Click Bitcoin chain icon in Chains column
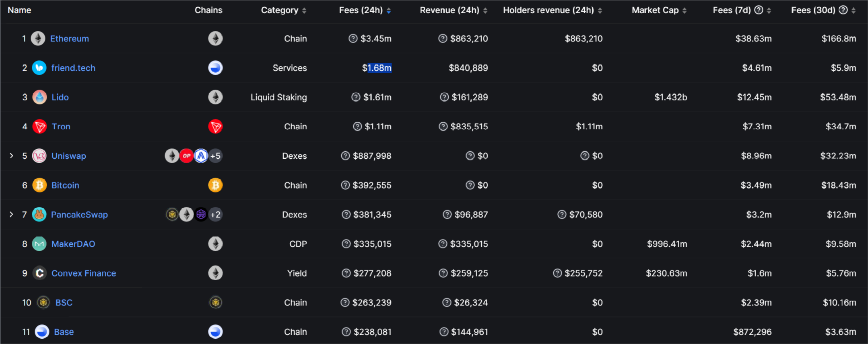Viewport: 868px width, 344px height. pos(215,185)
